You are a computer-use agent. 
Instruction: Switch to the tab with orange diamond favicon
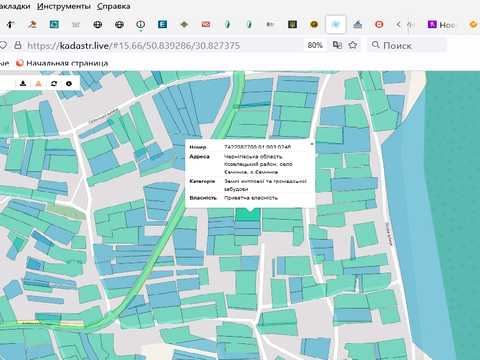184,24
